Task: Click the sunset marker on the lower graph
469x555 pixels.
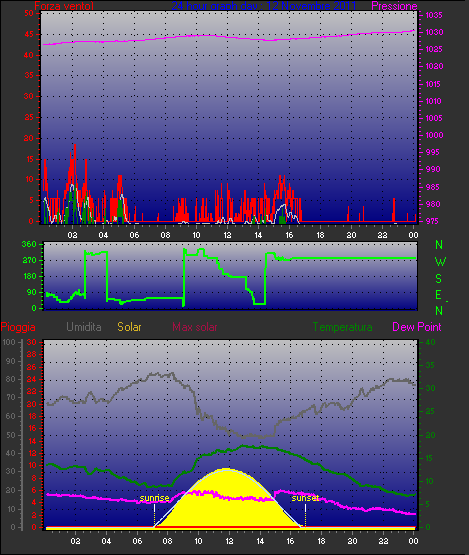Action: (305, 498)
